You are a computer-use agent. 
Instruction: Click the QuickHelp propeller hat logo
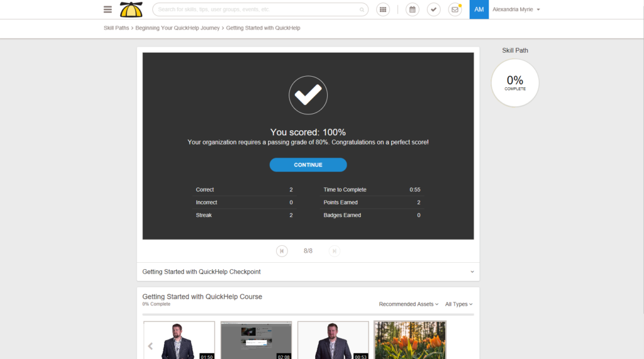pos(131,9)
